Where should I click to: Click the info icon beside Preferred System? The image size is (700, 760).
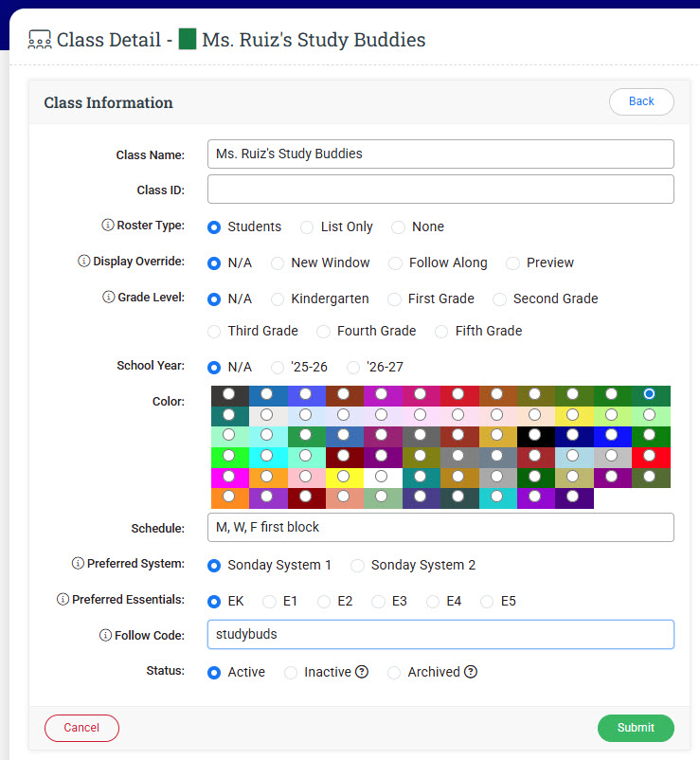78,564
